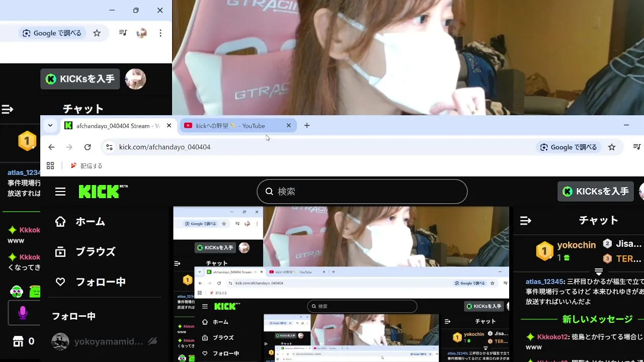This screenshot has height=362, width=644.
Task: Click the magnifier icon in the large 検索 box
Action: click(269, 192)
